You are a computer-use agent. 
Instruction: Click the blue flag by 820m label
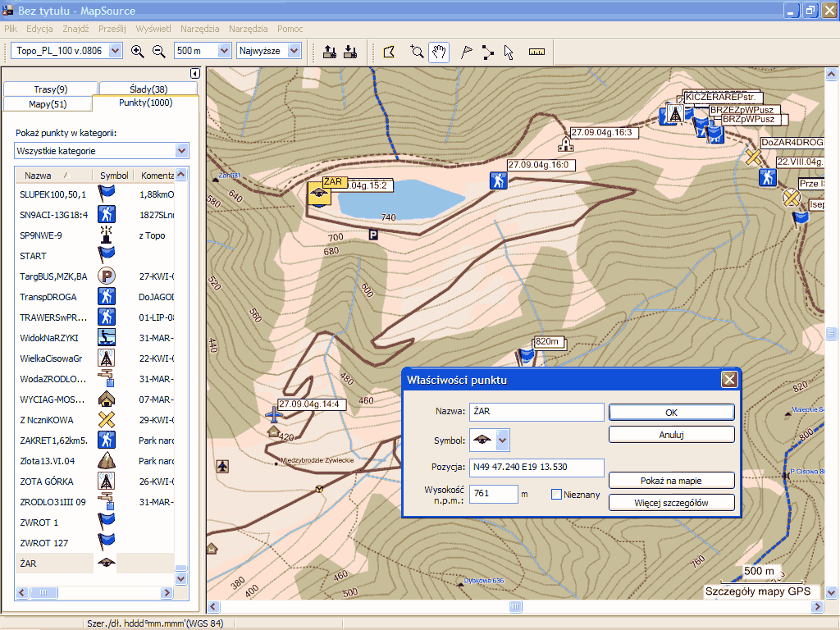click(527, 356)
